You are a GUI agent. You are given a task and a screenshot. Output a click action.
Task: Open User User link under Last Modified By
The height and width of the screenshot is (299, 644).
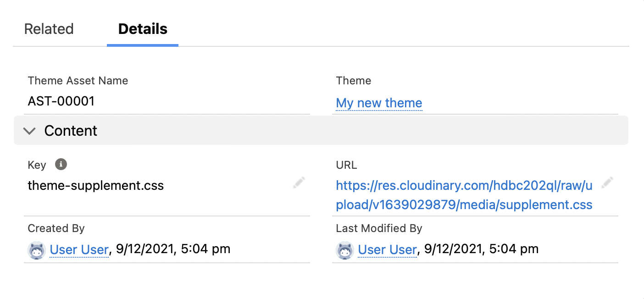click(x=388, y=249)
